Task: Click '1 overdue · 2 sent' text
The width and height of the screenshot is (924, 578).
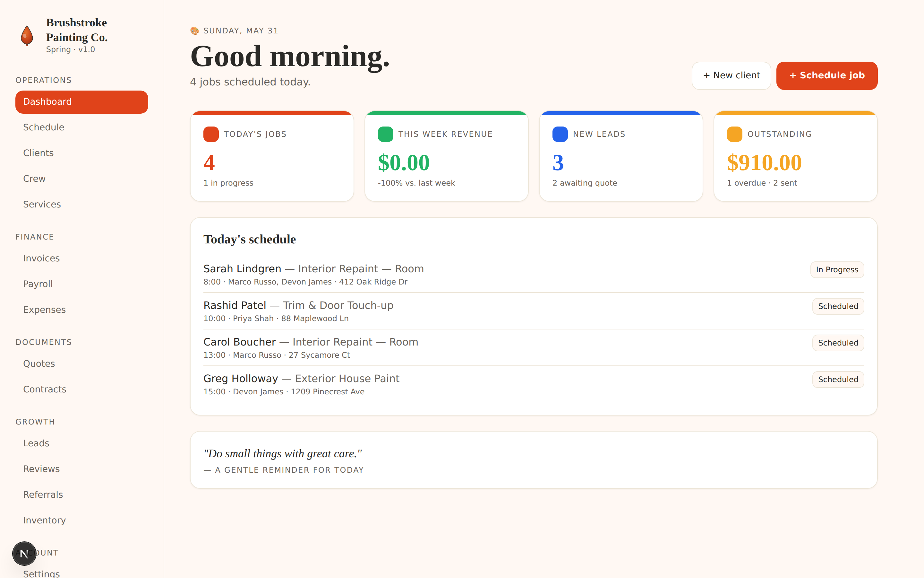Action: coord(762,183)
